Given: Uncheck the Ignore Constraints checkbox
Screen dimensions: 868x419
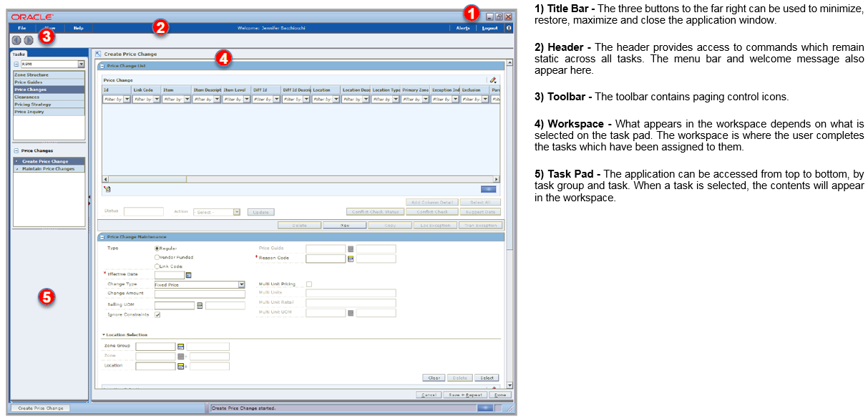Looking at the screenshot, I should tap(157, 315).
